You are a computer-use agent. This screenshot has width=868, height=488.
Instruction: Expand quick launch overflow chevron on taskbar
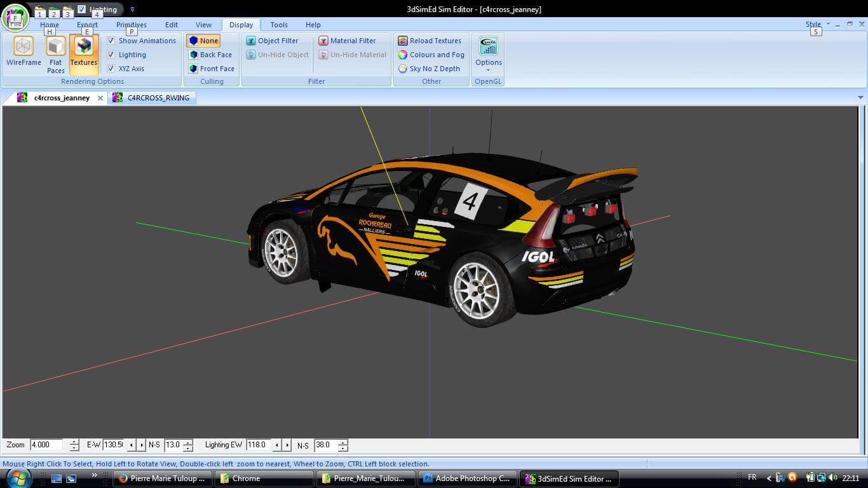(95, 475)
